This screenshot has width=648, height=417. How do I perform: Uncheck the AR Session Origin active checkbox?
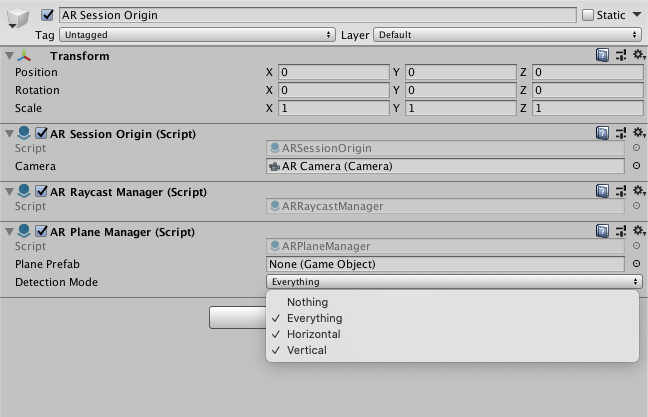click(x=47, y=15)
